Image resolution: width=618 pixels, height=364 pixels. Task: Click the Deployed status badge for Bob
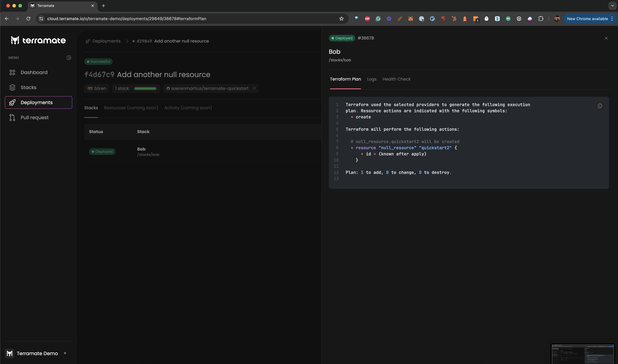(102, 151)
